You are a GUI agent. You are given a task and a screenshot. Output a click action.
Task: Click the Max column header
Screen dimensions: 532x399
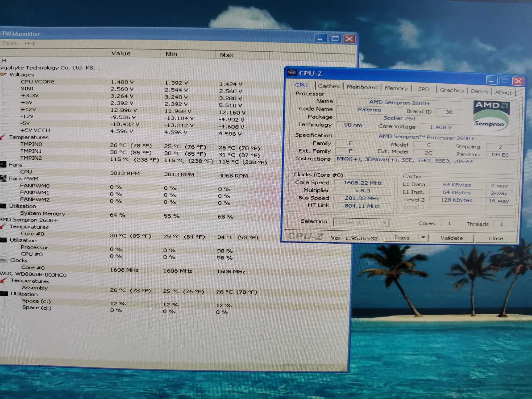243,55
